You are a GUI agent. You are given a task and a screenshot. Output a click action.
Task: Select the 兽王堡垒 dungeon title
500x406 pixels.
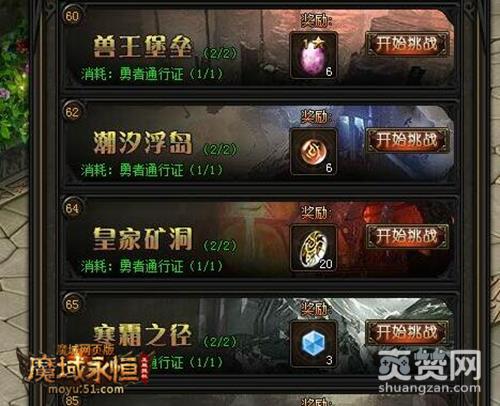[x=143, y=47]
